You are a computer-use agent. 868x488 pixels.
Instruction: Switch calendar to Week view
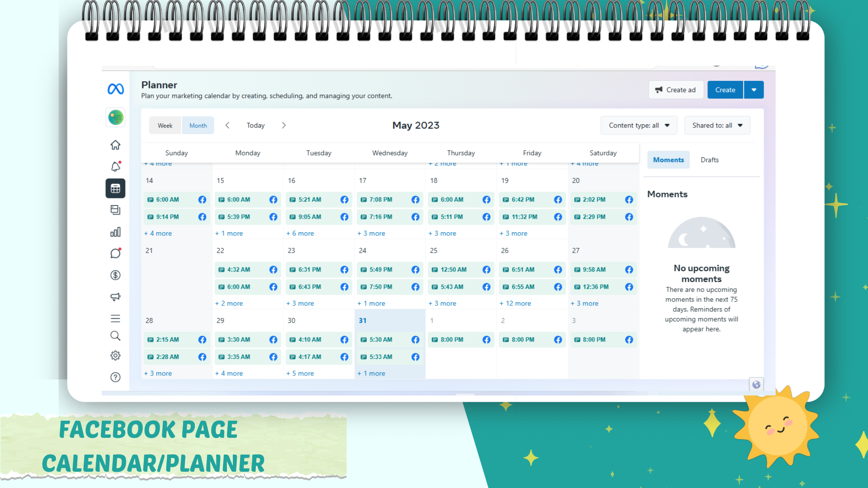pos(165,126)
